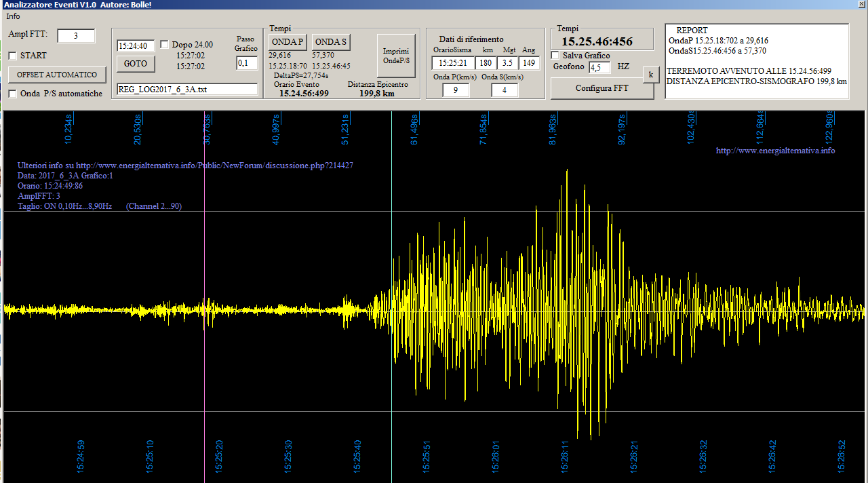This screenshot has width=868, height=483.
Task: Click the small k button
Action: 651,75
